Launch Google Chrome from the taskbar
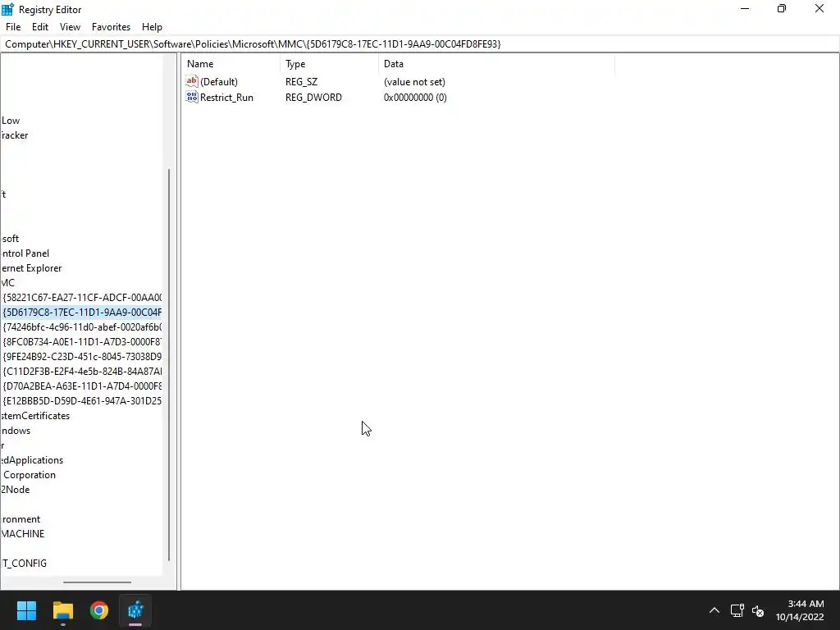Viewport: 840px width, 630px height. tap(99, 610)
